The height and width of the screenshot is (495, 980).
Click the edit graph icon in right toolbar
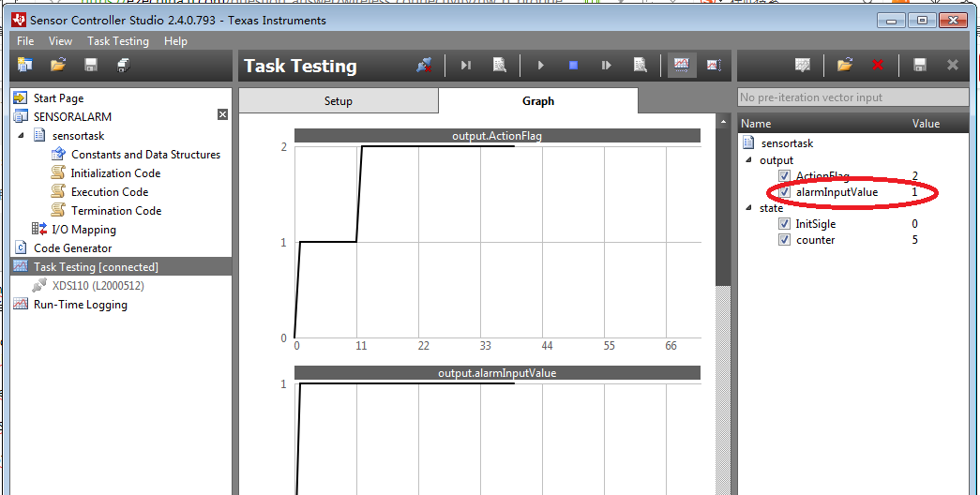803,65
